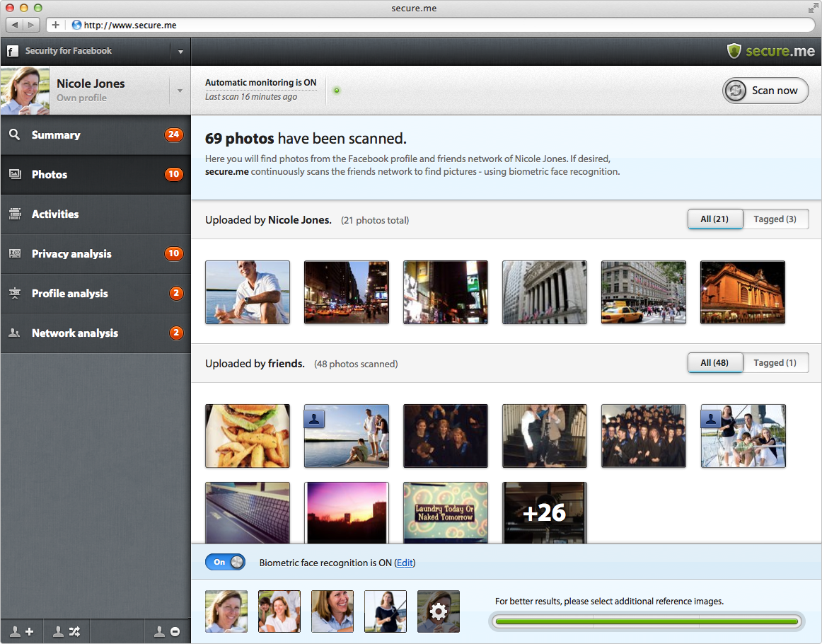The height and width of the screenshot is (644, 822).
Task: Open the stock exchange columns photo
Action: 544,292
